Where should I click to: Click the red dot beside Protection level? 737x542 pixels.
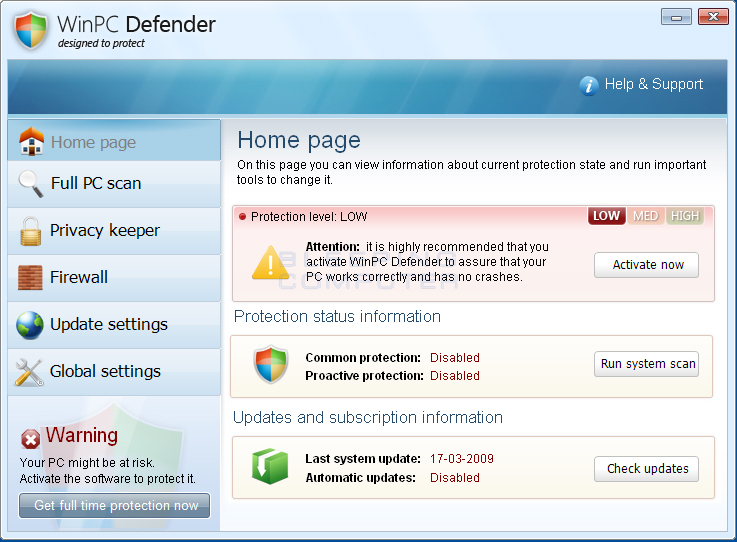[x=243, y=217]
